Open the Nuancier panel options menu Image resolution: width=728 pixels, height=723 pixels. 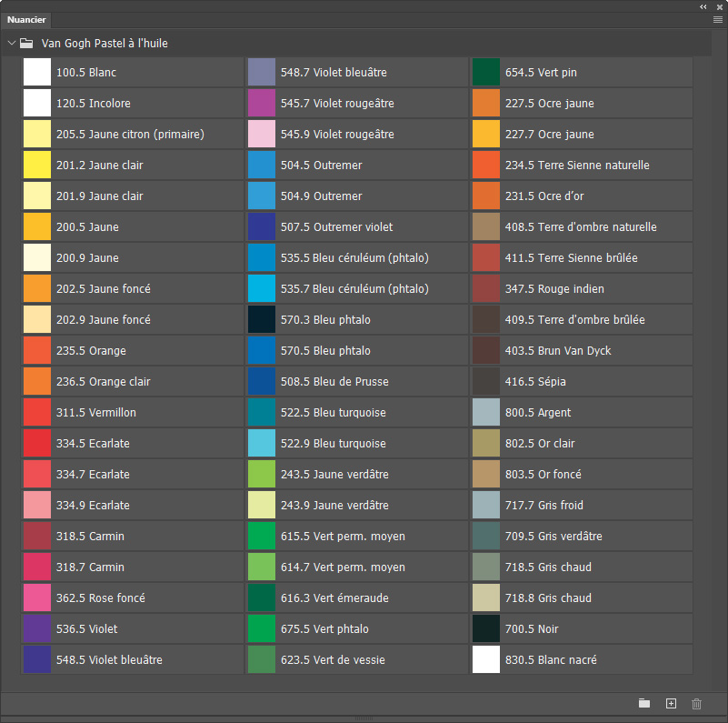718,19
